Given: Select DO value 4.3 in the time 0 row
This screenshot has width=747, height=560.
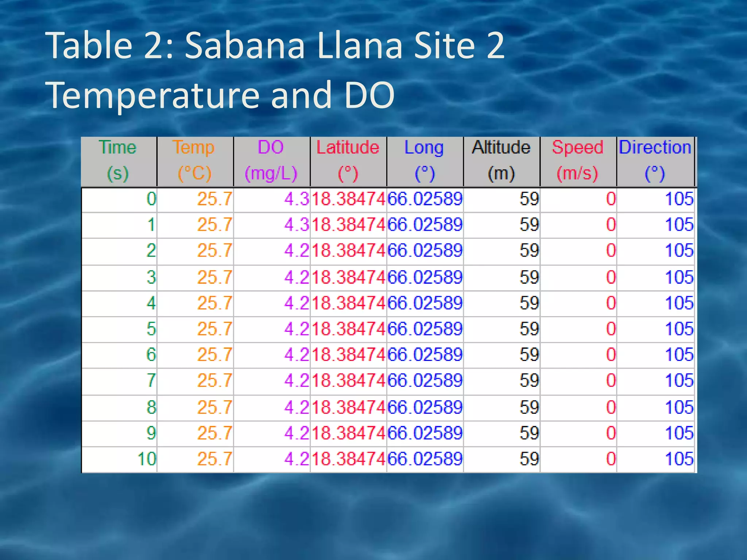Looking at the screenshot, I should (272, 200).
